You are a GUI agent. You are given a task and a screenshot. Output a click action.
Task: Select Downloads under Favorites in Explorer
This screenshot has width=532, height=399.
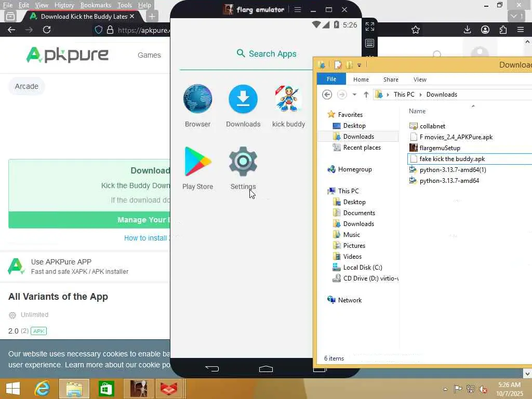point(358,137)
